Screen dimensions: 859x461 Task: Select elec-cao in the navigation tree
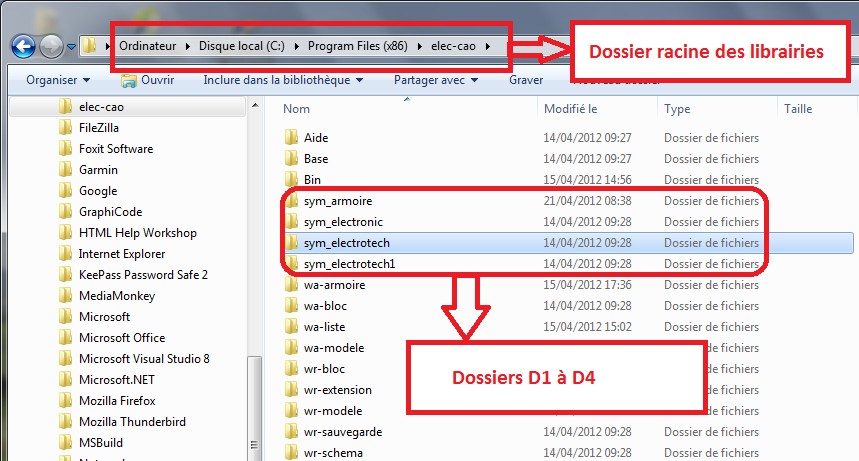[101, 107]
